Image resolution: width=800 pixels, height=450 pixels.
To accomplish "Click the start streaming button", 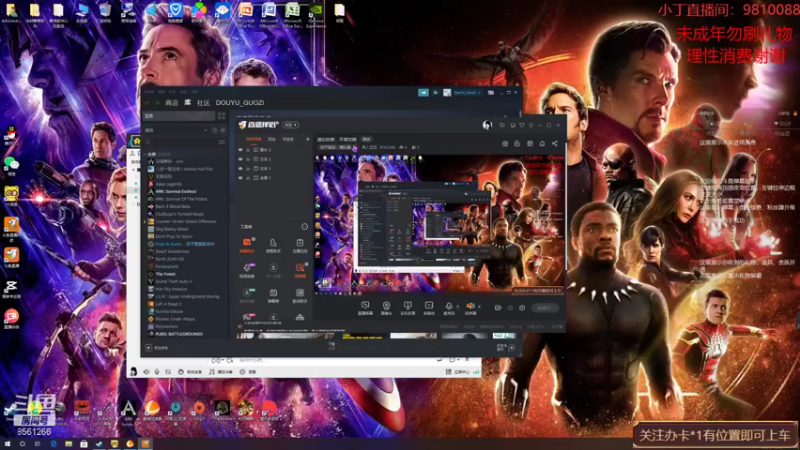I will coord(544,308).
